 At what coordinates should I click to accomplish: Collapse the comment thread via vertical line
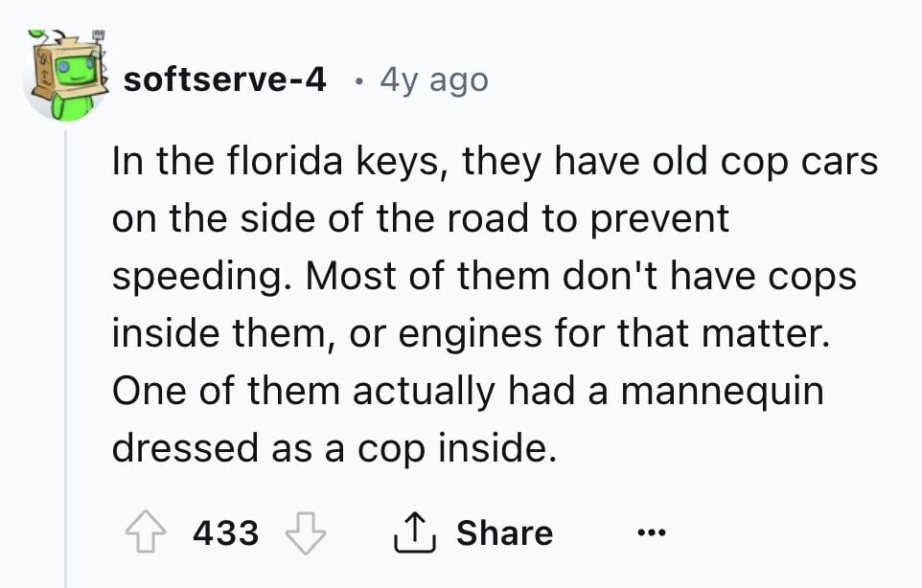(x=65, y=358)
